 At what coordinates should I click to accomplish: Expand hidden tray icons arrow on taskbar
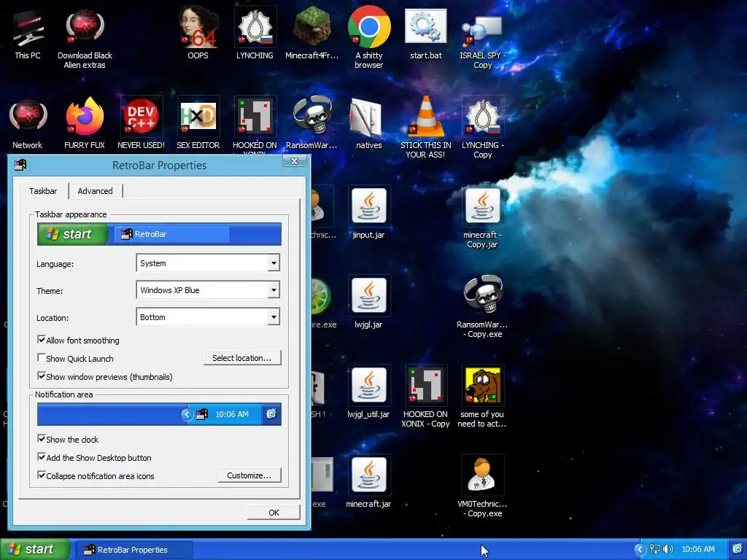click(x=639, y=549)
